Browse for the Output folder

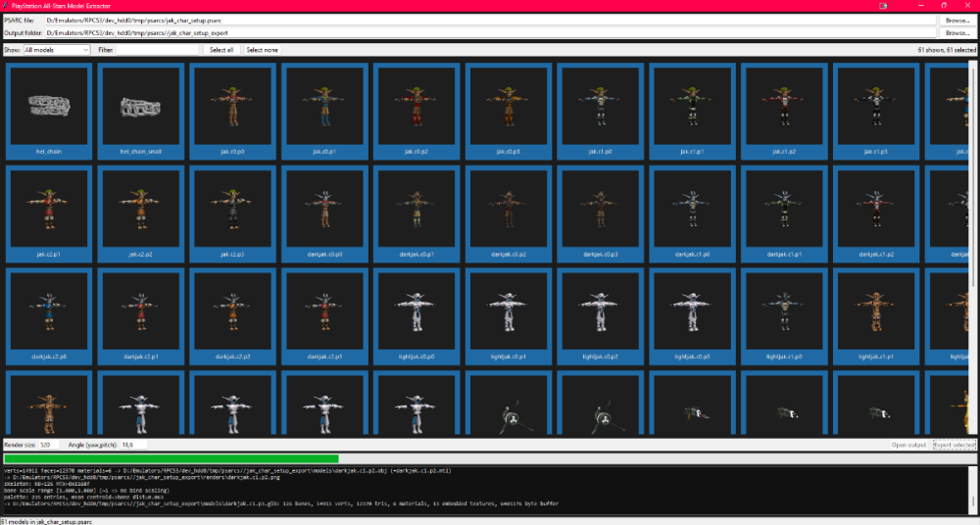(956, 33)
